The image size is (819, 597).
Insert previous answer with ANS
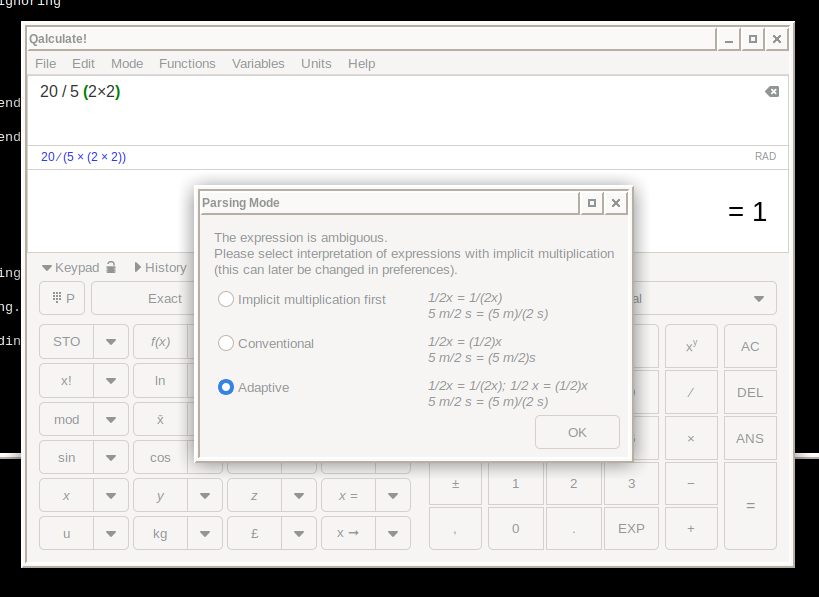tap(750, 438)
